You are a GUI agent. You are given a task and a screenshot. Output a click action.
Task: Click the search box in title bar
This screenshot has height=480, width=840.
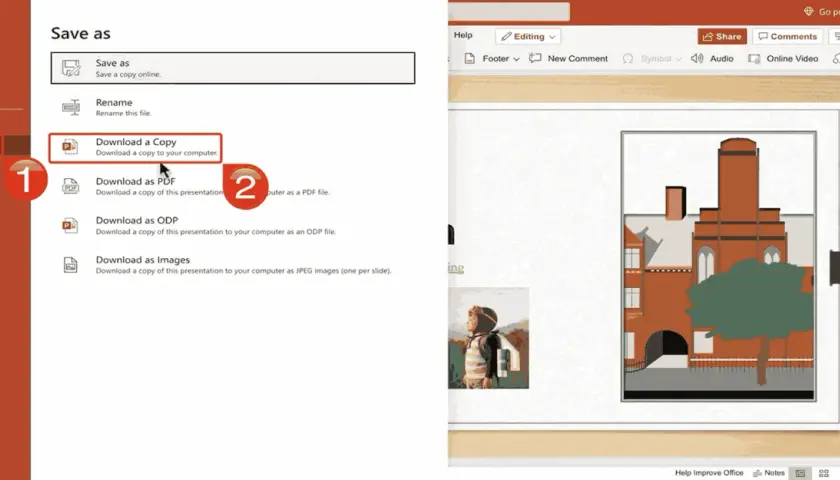tap(509, 11)
